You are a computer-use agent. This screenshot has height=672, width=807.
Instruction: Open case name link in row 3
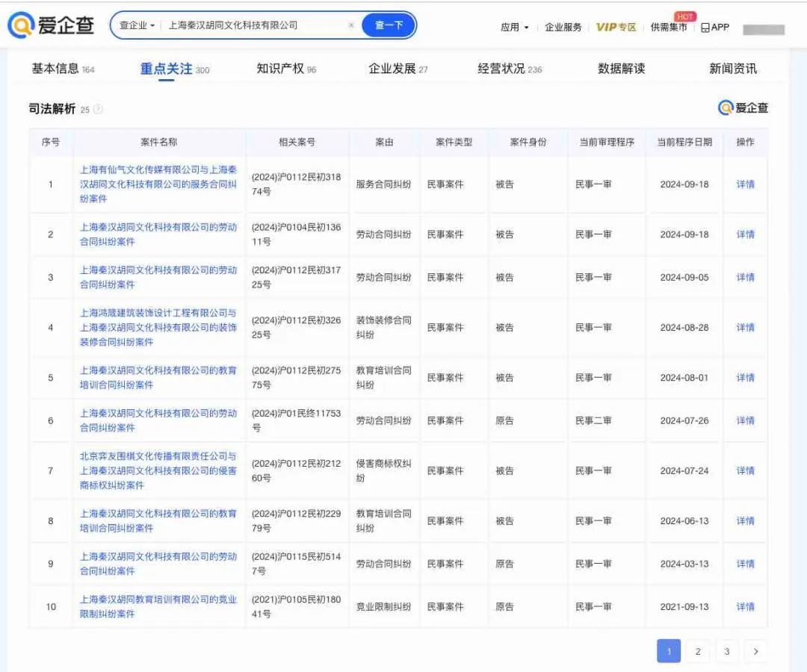coord(158,277)
